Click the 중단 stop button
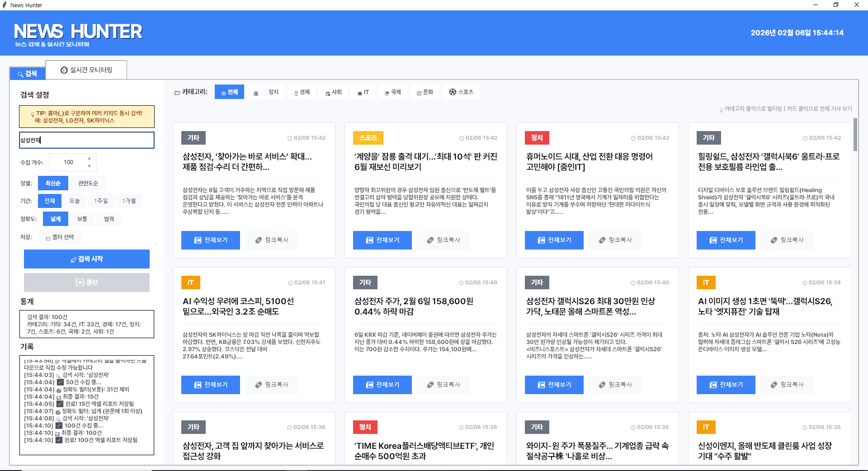This screenshot has width=868, height=471. tap(87, 283)
